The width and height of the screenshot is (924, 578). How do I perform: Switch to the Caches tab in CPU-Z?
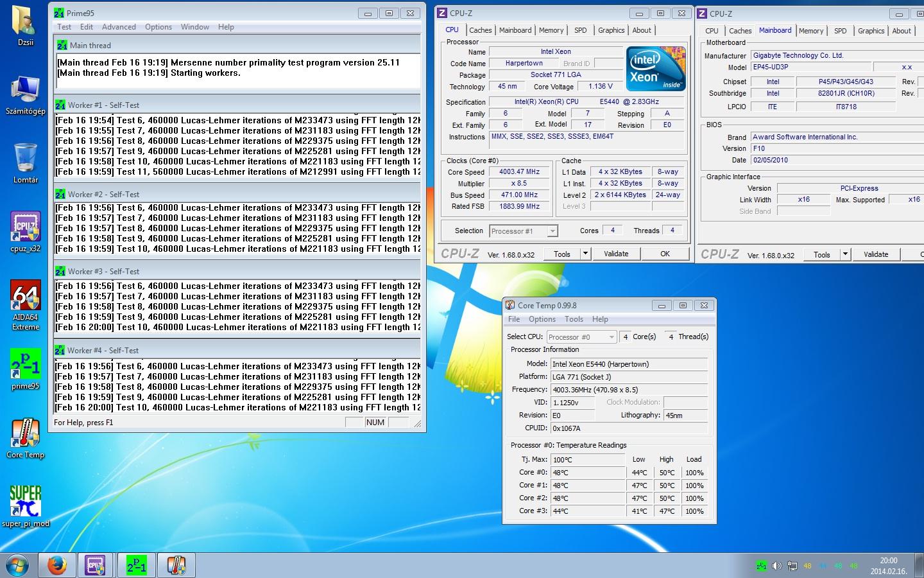[x=480, y=30]
